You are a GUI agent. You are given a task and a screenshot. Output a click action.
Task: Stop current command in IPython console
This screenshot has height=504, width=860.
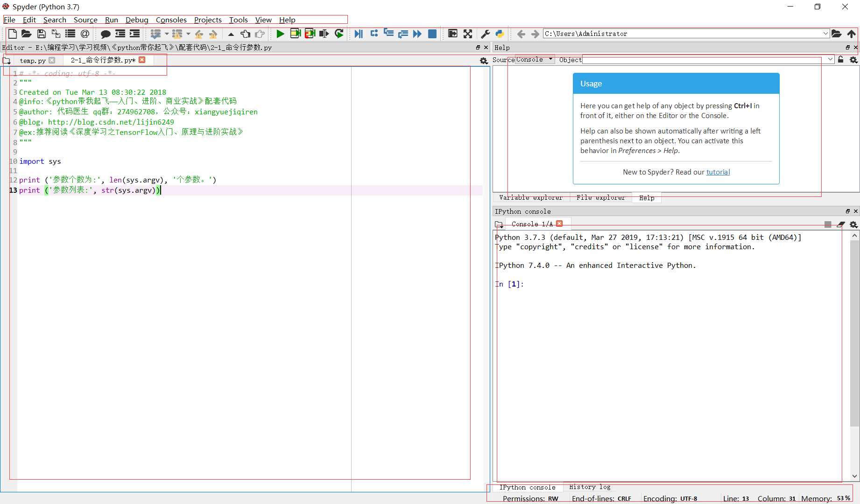tap(828, 224)
